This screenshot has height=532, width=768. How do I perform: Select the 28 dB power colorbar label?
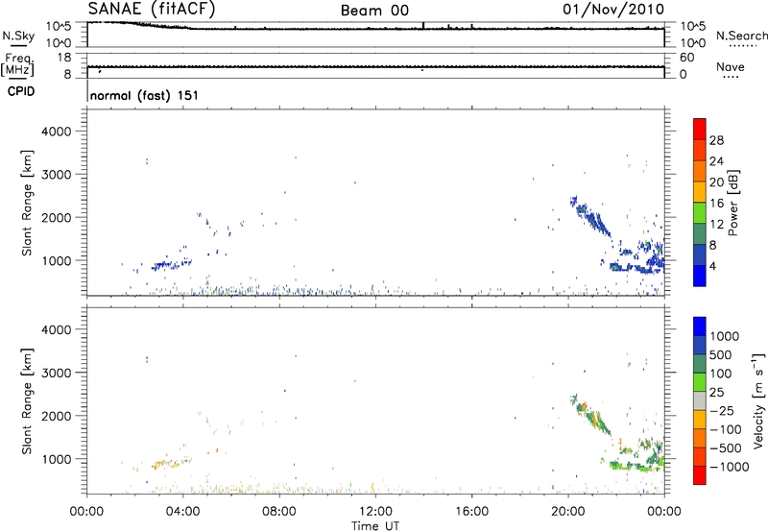(x=716, y=140)
